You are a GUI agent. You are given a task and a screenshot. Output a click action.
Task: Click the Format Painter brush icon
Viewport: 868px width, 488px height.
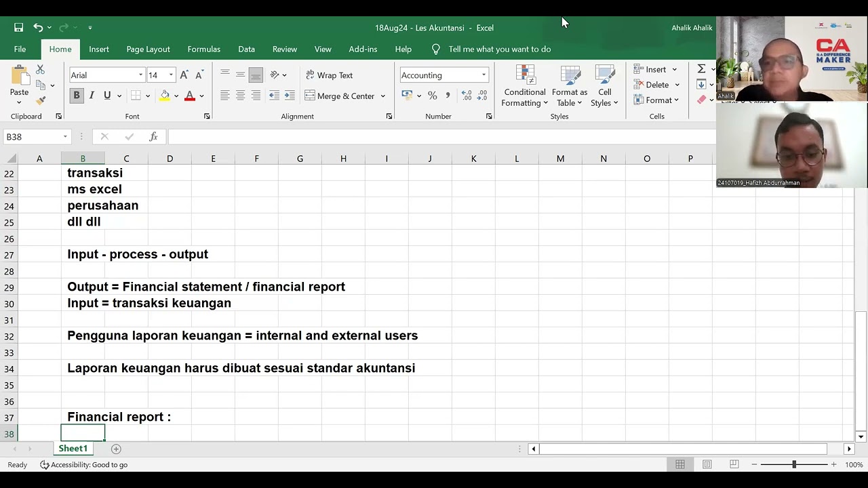[41, 100]
